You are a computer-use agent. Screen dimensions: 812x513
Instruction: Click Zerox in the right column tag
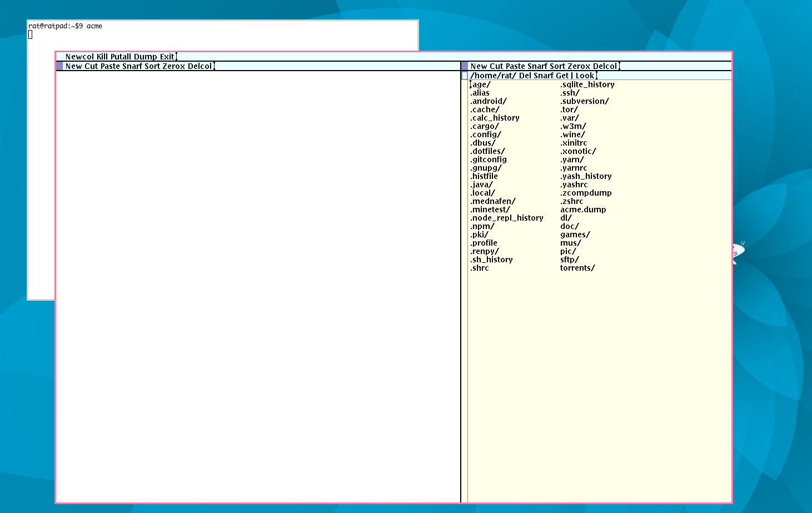tap(579, 66)
